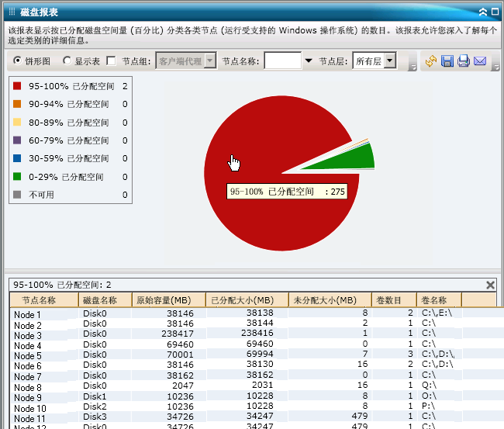
Task: Select the 饼形图 radio button
Action: (x=18, y=61)
